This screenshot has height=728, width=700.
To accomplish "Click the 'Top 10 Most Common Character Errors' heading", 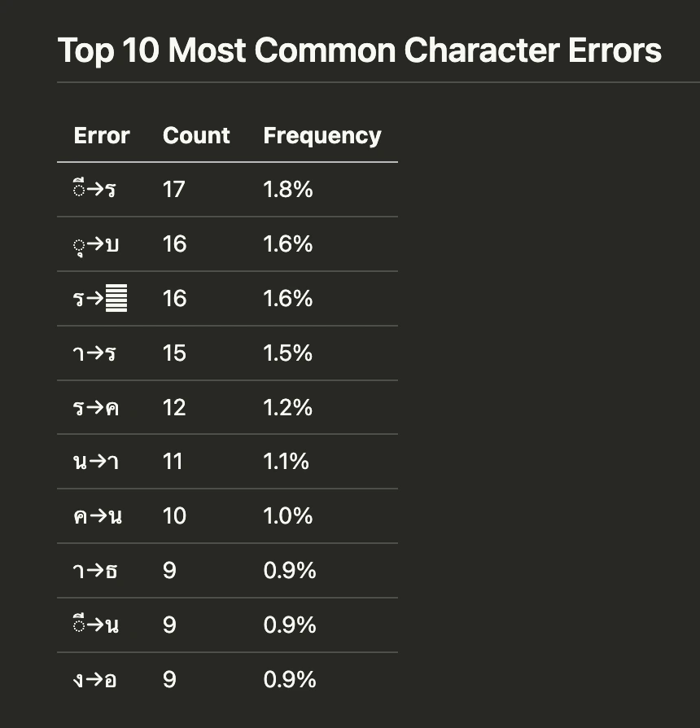I will [x=359, y=50].
